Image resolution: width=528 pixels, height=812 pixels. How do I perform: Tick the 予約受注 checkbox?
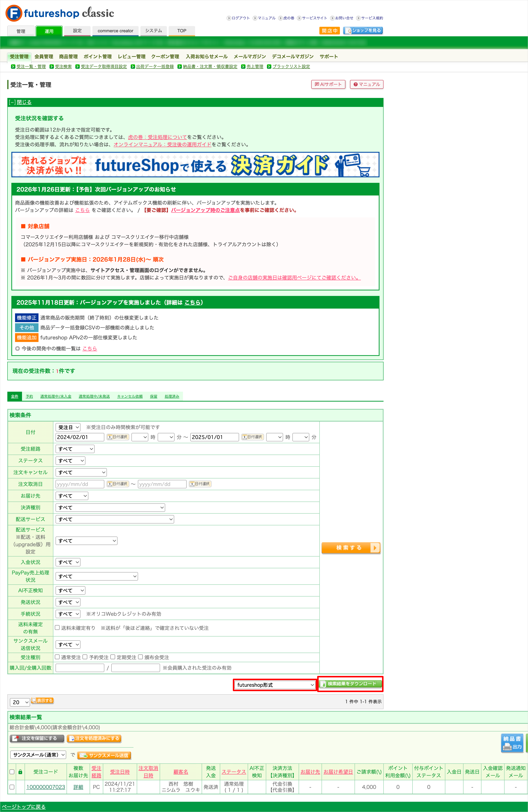click(85, 657)
